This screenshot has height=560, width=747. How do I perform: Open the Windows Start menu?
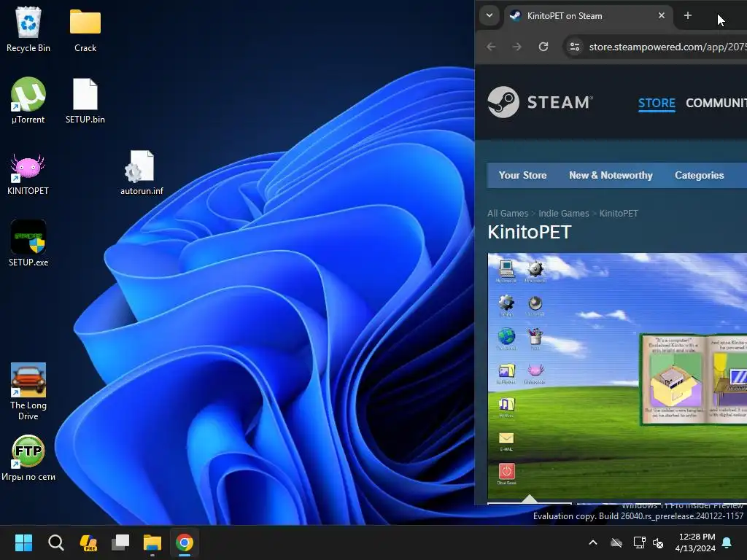(23, 542)
